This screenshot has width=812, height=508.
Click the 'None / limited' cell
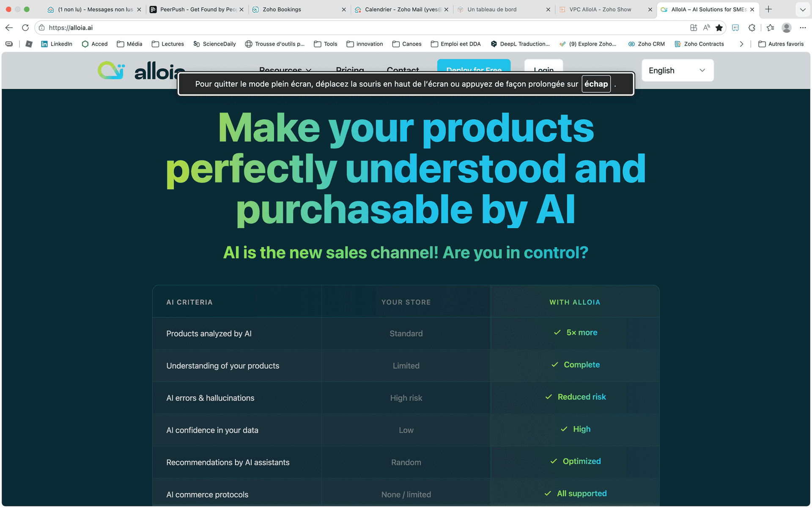406,494
